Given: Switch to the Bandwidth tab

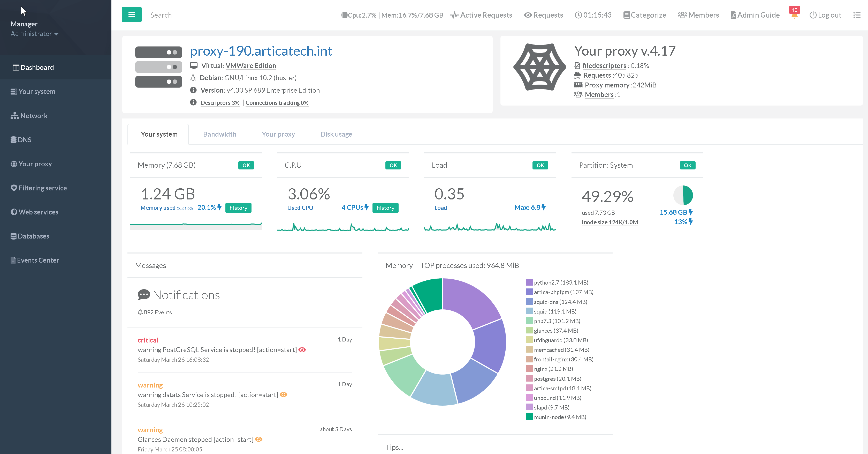Looking at the screenshot, I should pos(220,134).
